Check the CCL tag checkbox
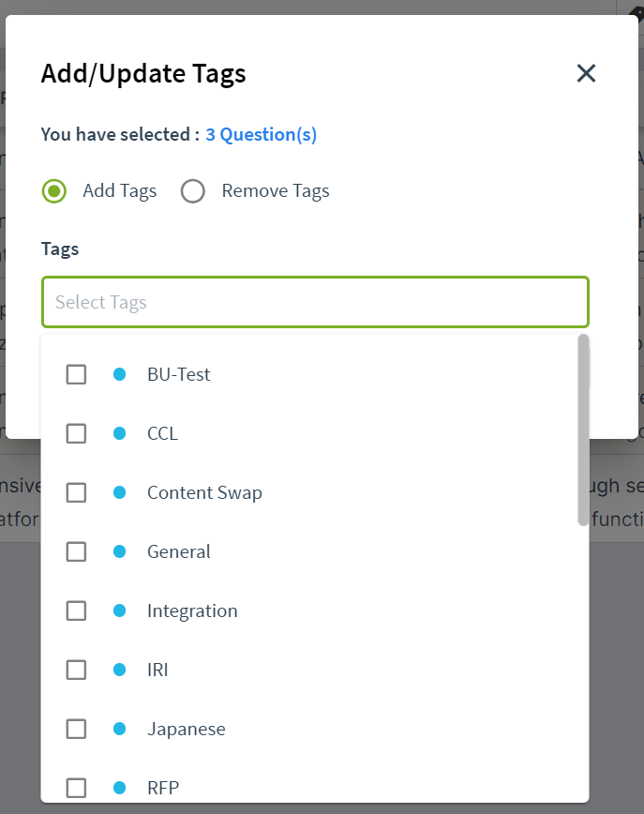Viewport: 644px width, 814px height. point(76,433)
